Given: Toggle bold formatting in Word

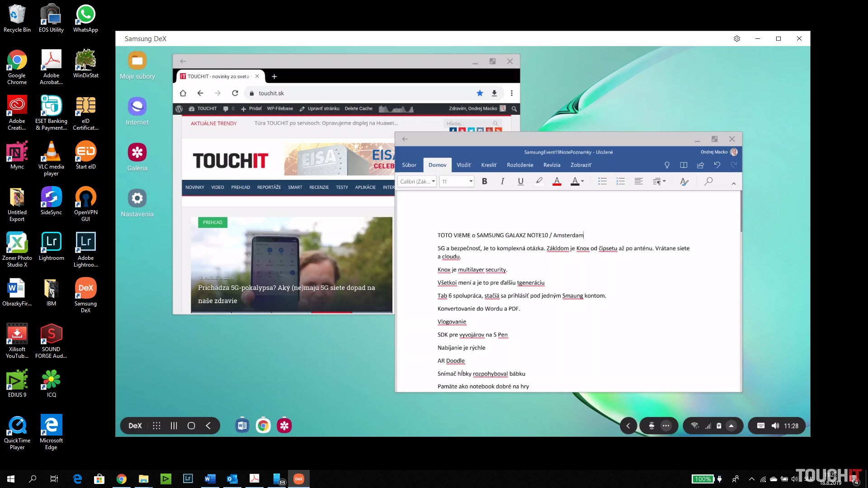Looking at the screenshot, I should (484, 182).
